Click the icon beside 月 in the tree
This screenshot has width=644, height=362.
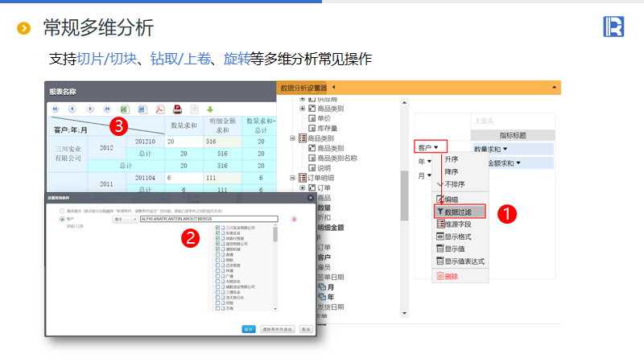coord(322,287)
